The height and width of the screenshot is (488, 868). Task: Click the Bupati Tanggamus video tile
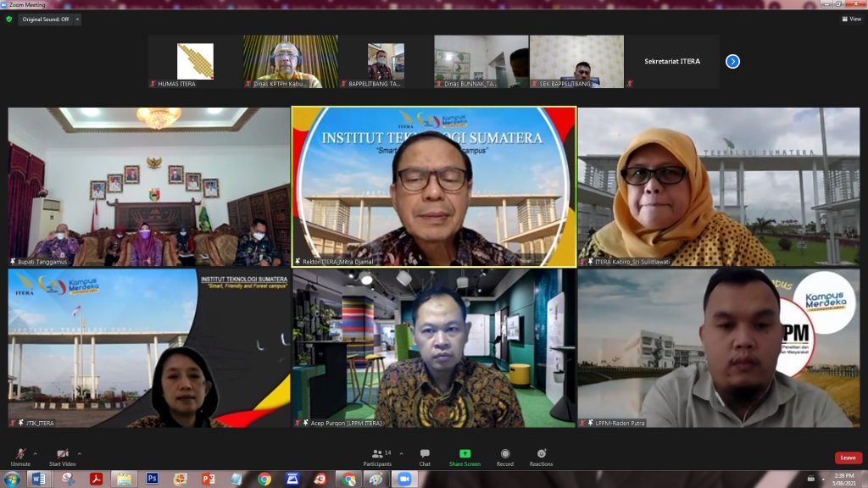pos(149,187)
